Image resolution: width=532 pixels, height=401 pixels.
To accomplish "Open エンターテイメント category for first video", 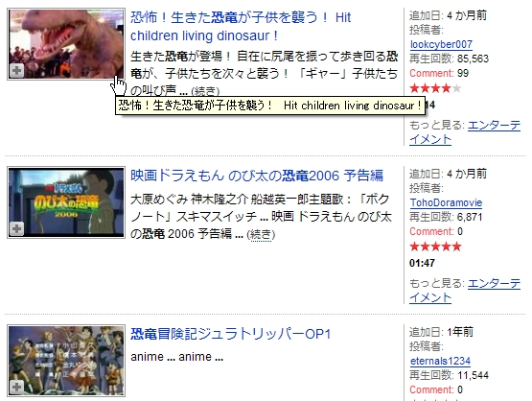I will [465, 132].
